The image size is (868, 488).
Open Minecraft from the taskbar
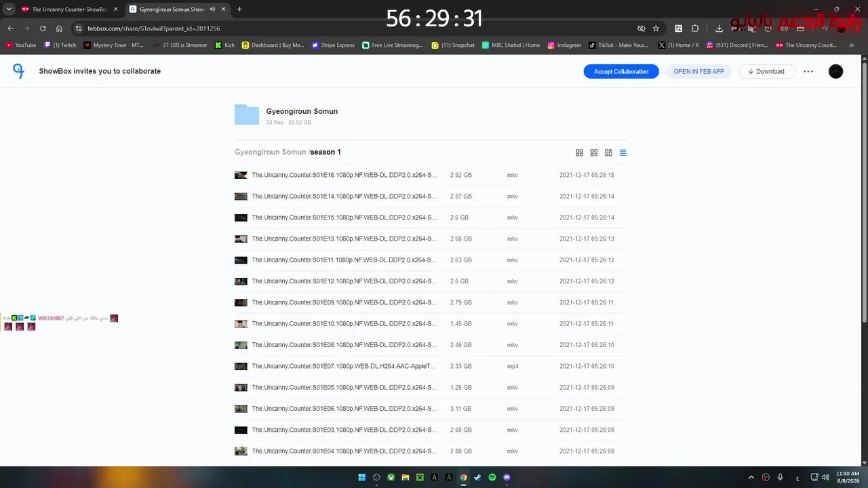420,477
